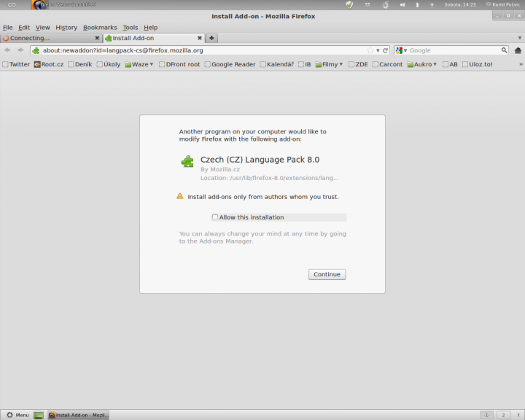This screenshot has height=420, width=525.
Task: Open the File menu
Action: pos(8,28)
